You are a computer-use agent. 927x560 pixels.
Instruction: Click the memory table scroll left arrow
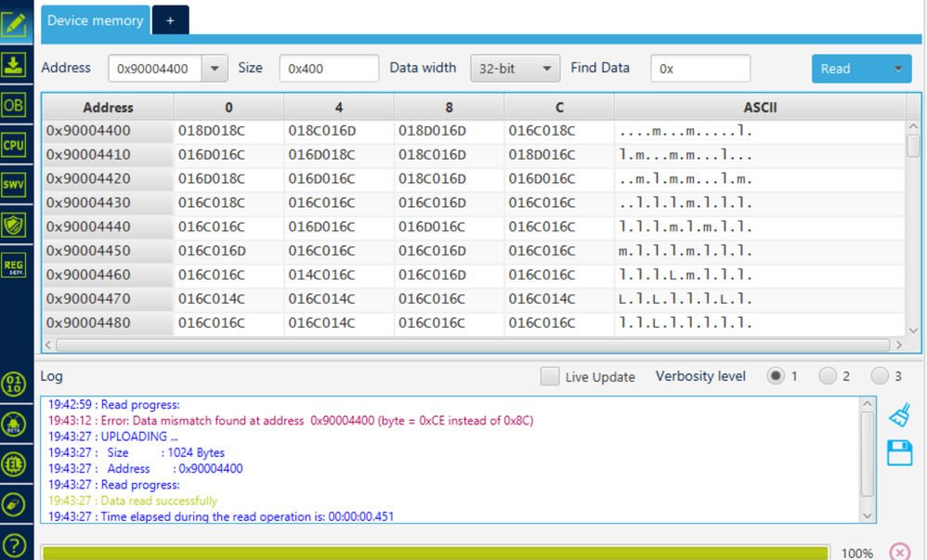pyautogui.click(x=48, y=345)
